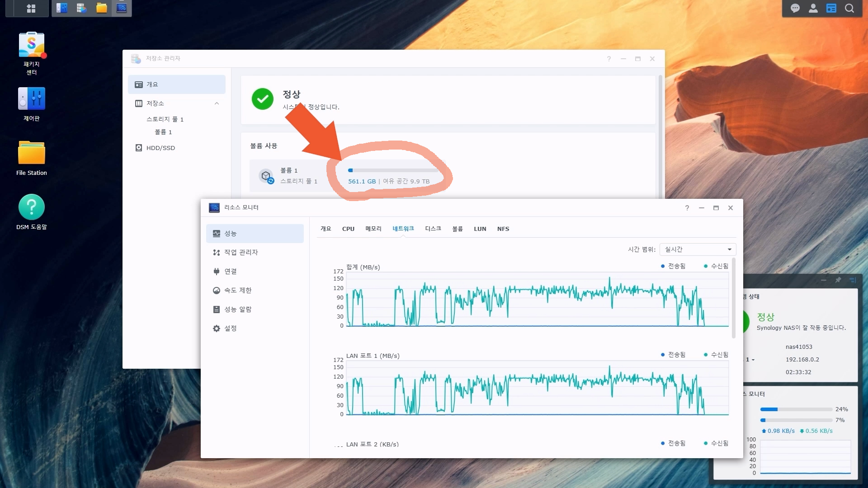Open Package Center desktop icon

coord(31,45)
